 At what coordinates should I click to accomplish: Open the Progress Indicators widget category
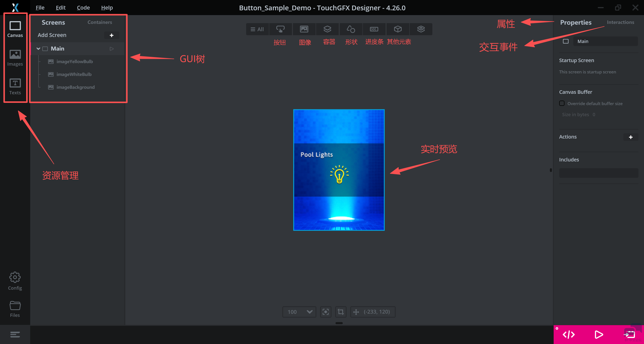tap(374, 29)
